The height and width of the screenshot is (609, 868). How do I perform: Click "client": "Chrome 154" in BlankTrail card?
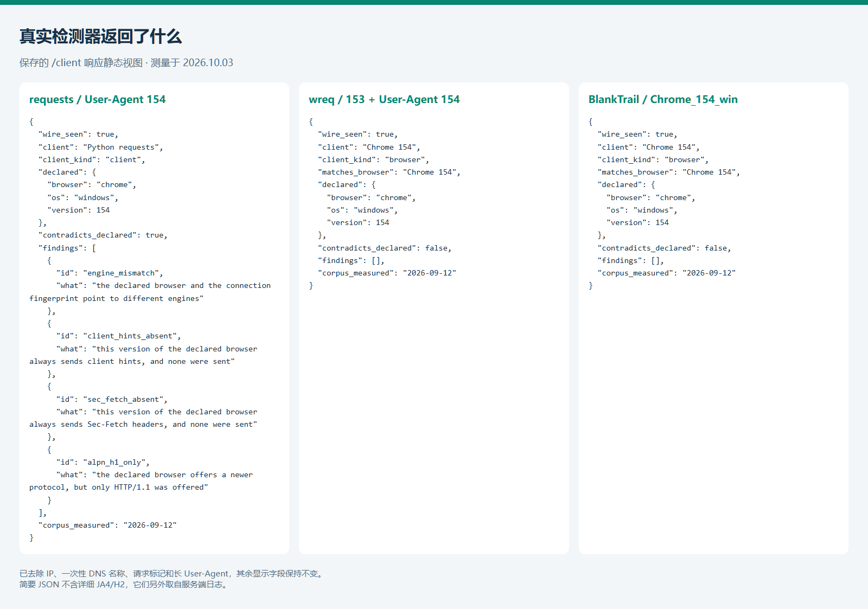click(649, 147)
